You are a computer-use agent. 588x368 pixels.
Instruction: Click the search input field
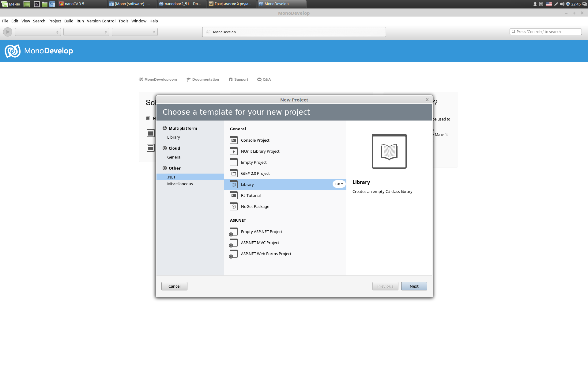click(x=546, y=31)
